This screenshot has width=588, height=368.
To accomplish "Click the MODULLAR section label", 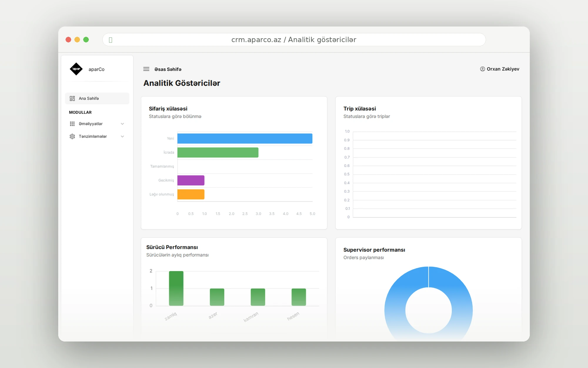I will 80,112.
